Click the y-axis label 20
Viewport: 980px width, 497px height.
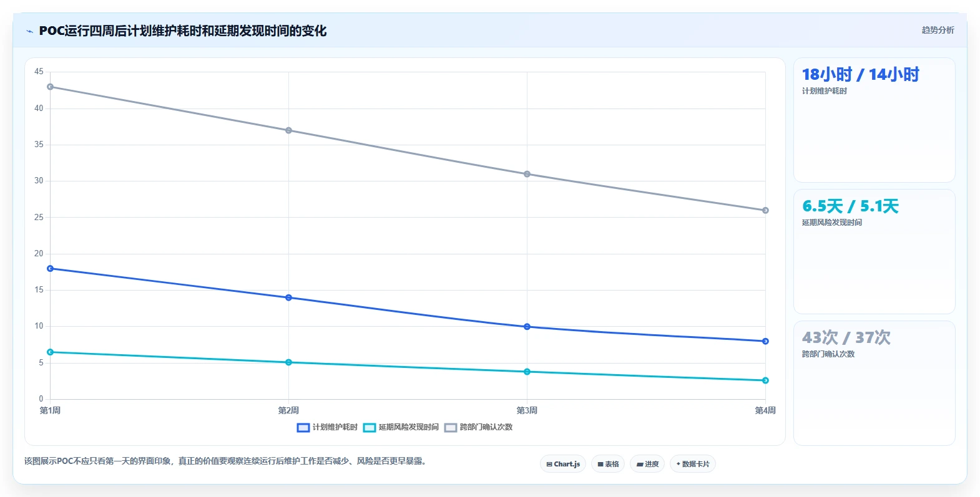39,254
